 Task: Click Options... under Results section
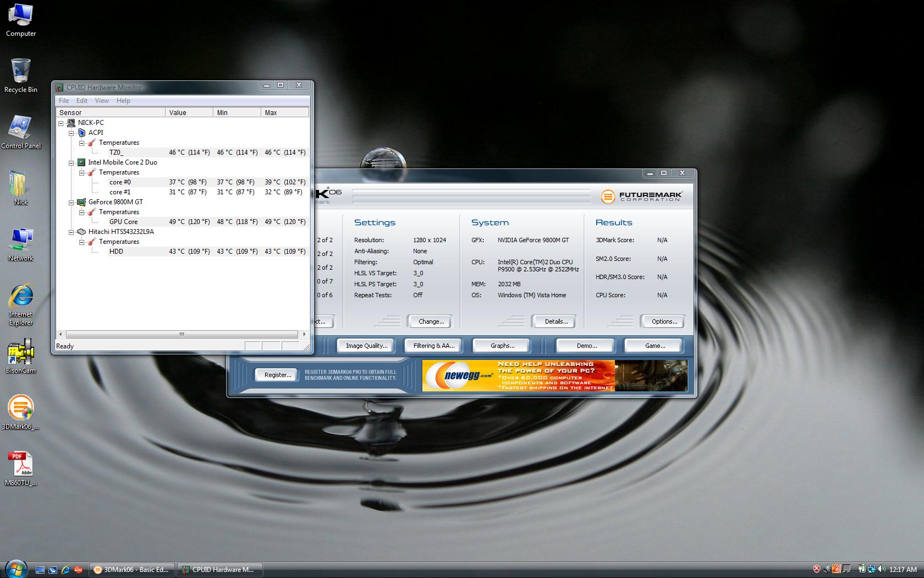[x=664, y=321]
